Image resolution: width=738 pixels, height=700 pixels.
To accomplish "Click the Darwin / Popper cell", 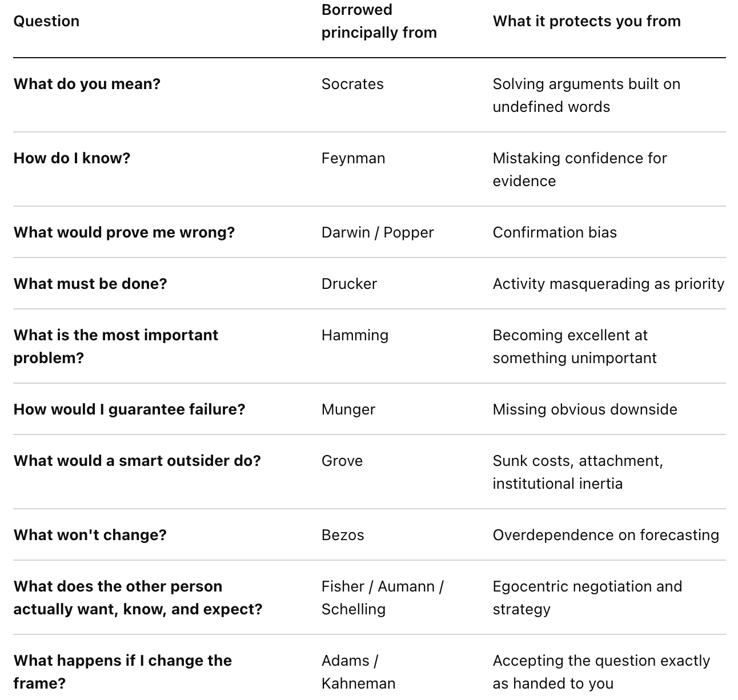I will point(378,232).
